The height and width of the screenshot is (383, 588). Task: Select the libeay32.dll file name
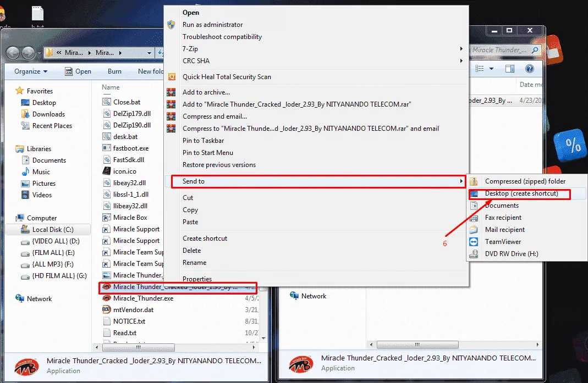click(x=129, y=183)
